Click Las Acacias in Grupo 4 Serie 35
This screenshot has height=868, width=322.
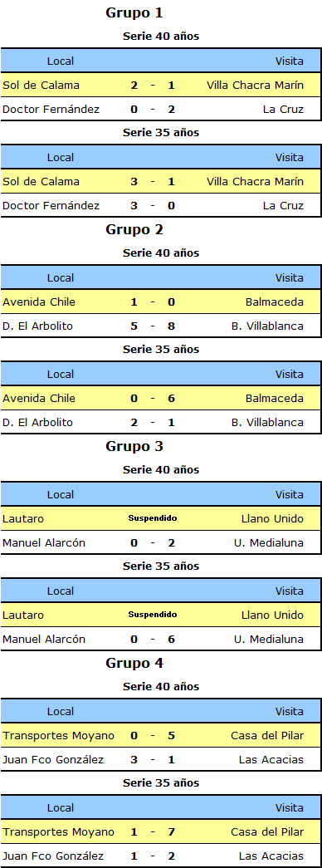pos(271,856)
